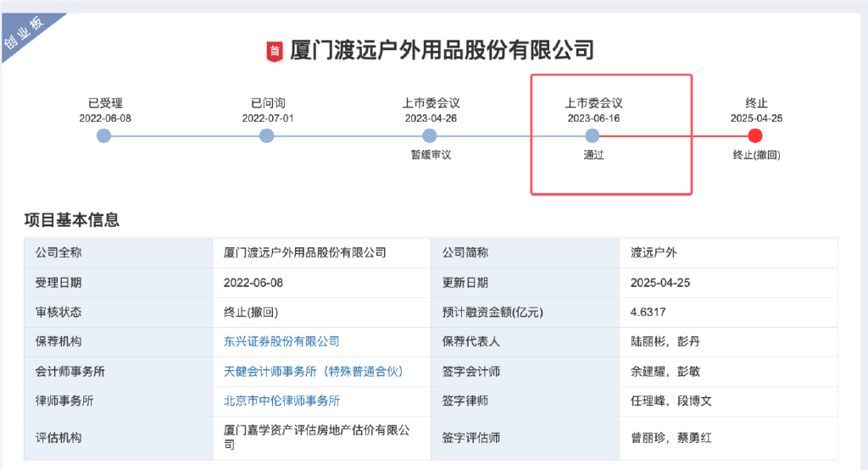The width and height of the screenshot is (868, 470).
Task: Open the 东兴证券股份有限公司 link
Action: (281, 342)
